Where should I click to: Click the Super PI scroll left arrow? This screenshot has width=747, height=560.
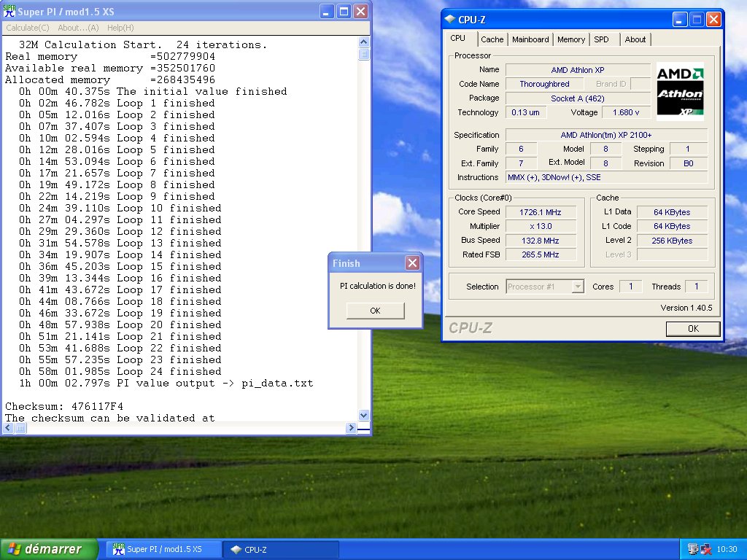point(8,427)
